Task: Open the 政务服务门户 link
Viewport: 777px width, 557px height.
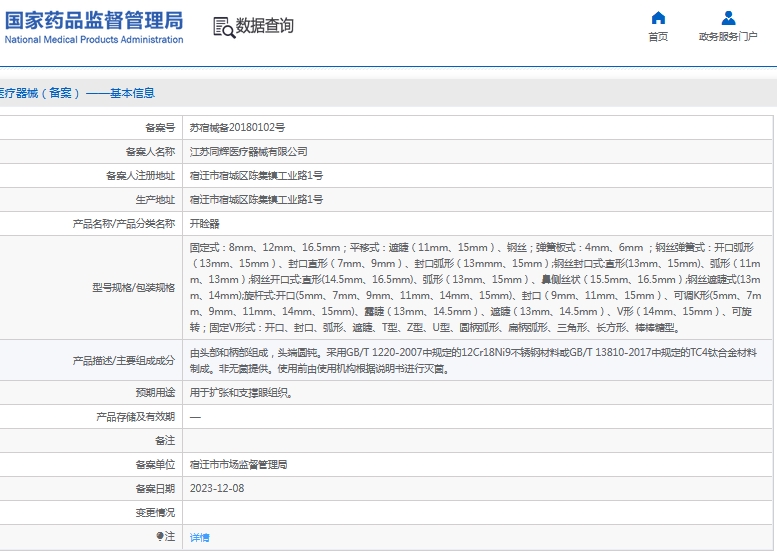Action: [x=728, y=37]
